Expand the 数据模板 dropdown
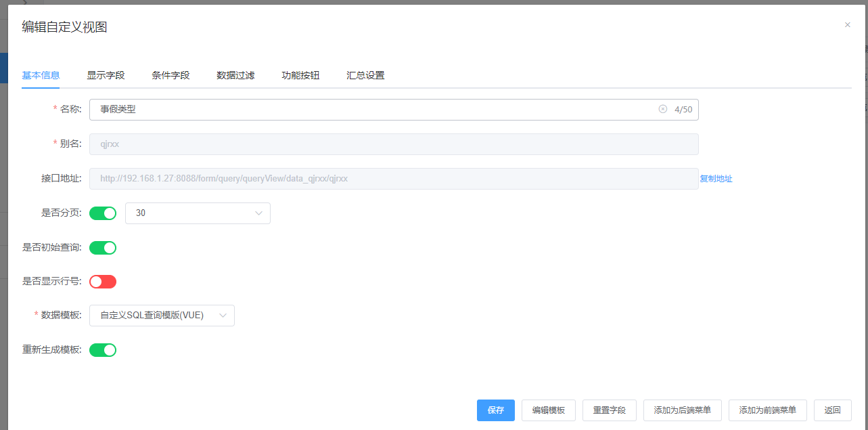868x430 pixels. 162,316
